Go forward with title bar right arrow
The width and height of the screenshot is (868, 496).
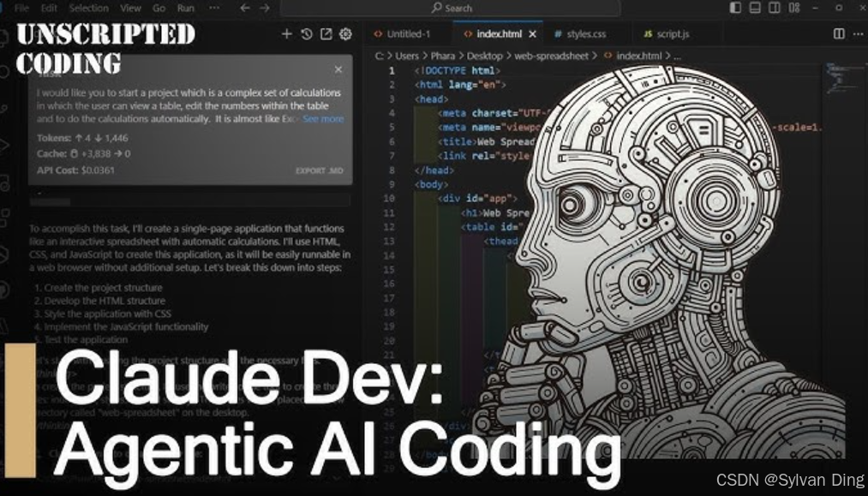(265, 8)
